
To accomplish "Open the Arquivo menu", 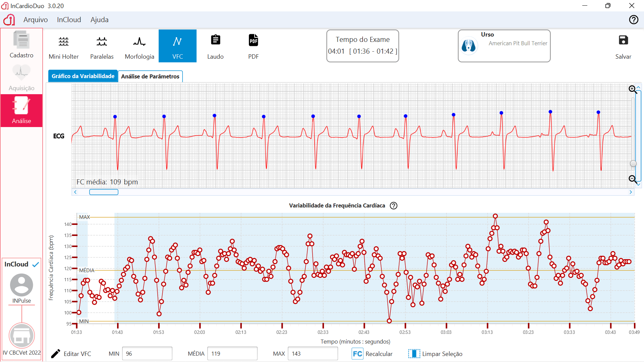I will pos(36,20).
